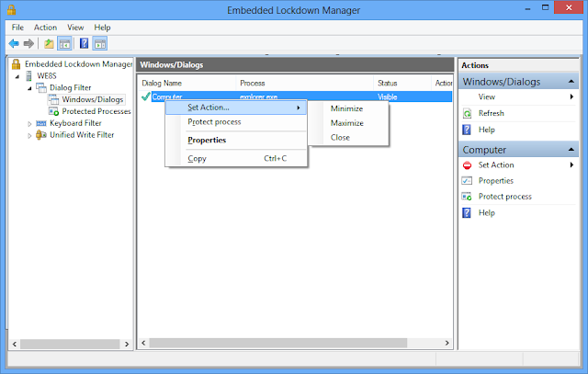Collapse the Windows/Dialogs actions section arrow
The height and width of the screenshot is (374, 588).
tap(571, 82)
